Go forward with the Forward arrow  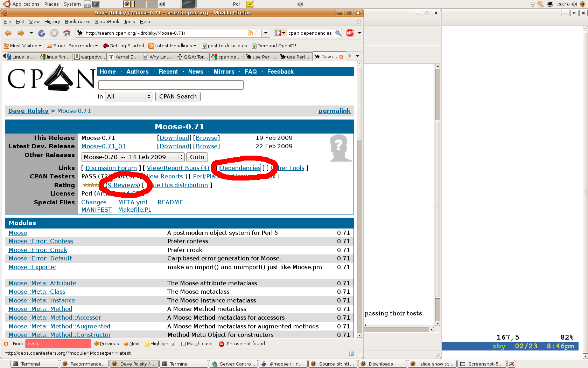[21, 33]
